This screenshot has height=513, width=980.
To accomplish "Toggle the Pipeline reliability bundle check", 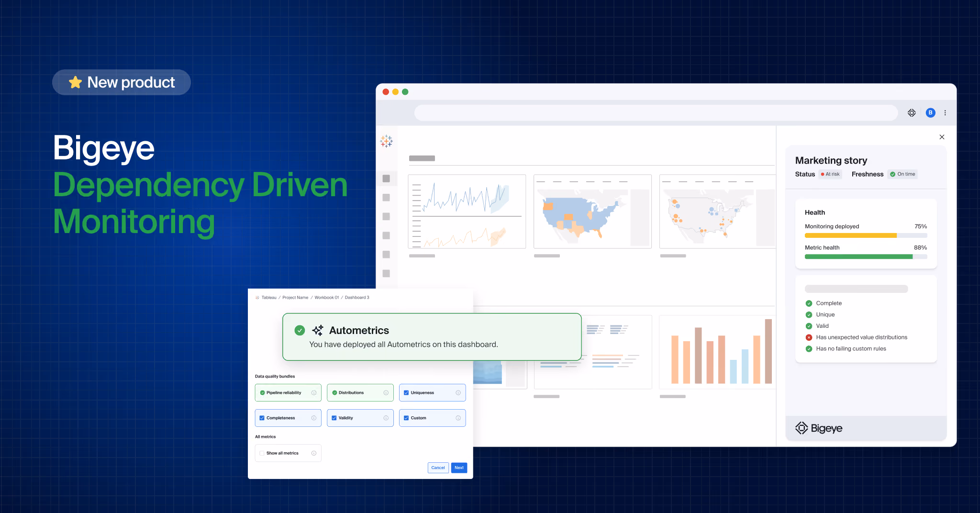I will click(x=262, y=393).
